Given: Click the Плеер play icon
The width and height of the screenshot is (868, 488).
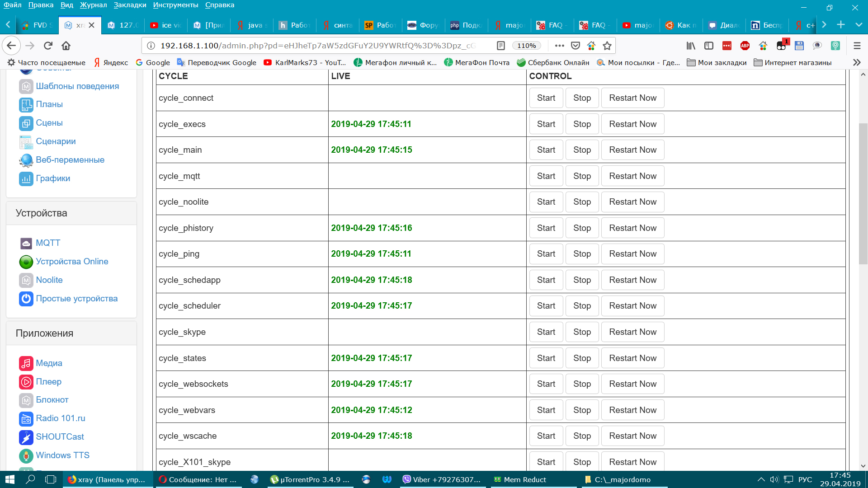Looking at the screenshot, I should pos(26,382).
